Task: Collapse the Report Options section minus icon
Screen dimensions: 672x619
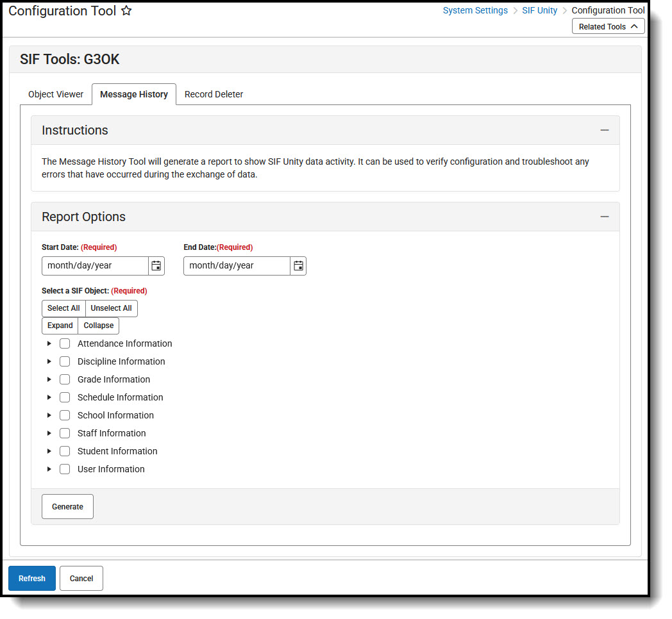Action: (x=604, y=216)
